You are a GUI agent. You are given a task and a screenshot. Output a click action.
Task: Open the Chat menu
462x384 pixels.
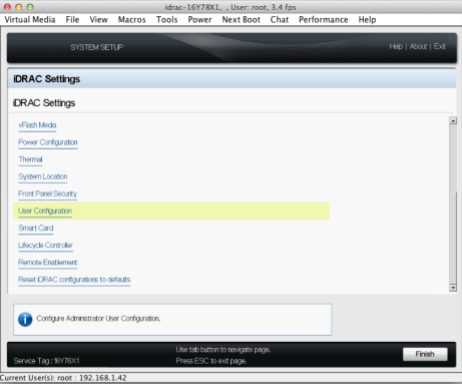pos(279,20)
